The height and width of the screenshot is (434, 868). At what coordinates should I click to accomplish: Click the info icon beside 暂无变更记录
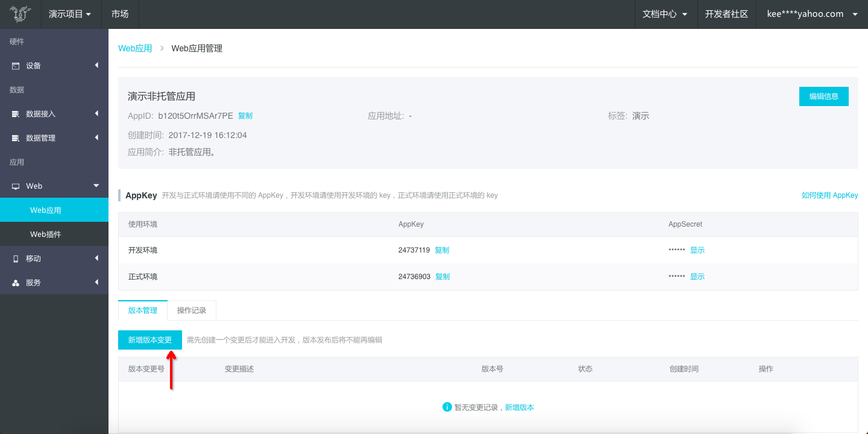pyautogui.click(x=447, y=407)
